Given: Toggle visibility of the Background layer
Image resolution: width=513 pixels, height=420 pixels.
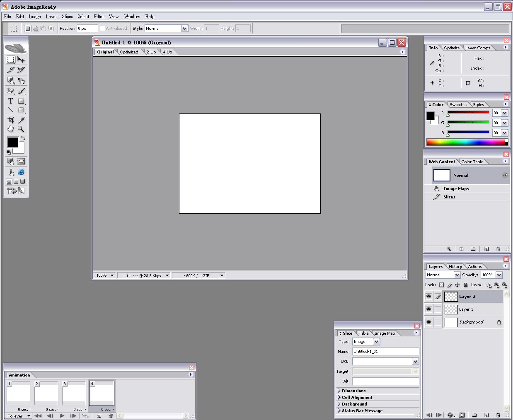Looking at the screenshot, I should 428,322.
